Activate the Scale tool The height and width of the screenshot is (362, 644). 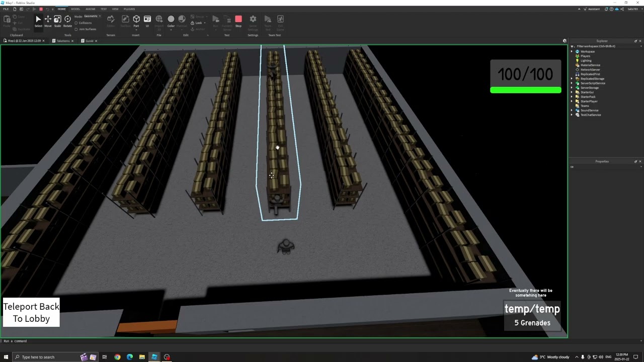coord(57,21)
